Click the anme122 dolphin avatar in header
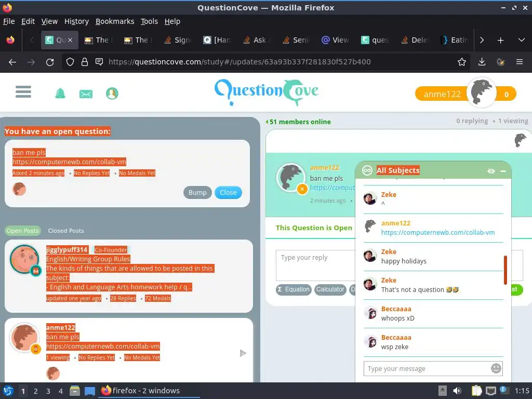The height and width of the screenshot is (399, 532). pos(481,92)
